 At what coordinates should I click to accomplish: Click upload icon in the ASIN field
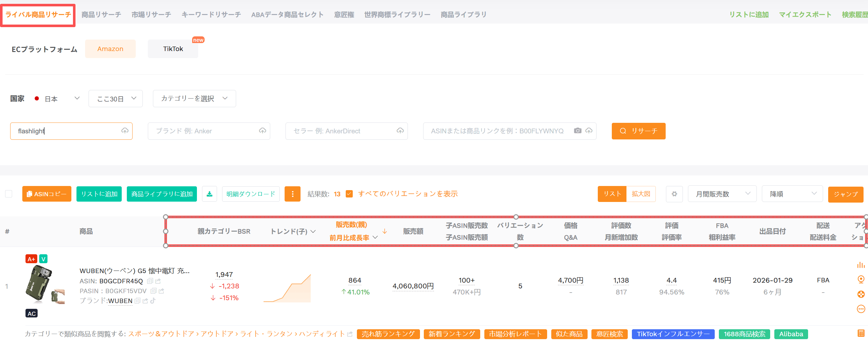[589, 130]
